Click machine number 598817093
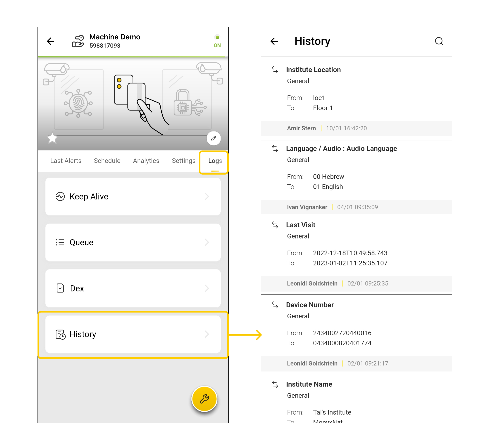488x448 pixels. click(105, 46)
